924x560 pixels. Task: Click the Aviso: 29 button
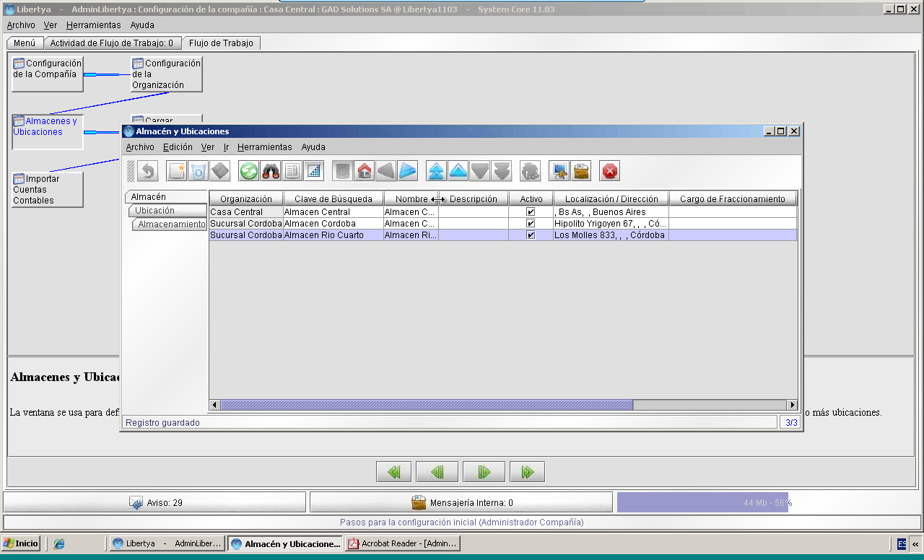[155, 502]
